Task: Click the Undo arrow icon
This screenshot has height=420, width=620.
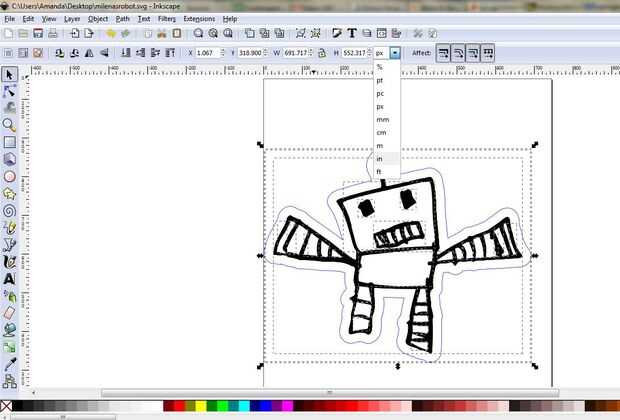Action: 111,34
